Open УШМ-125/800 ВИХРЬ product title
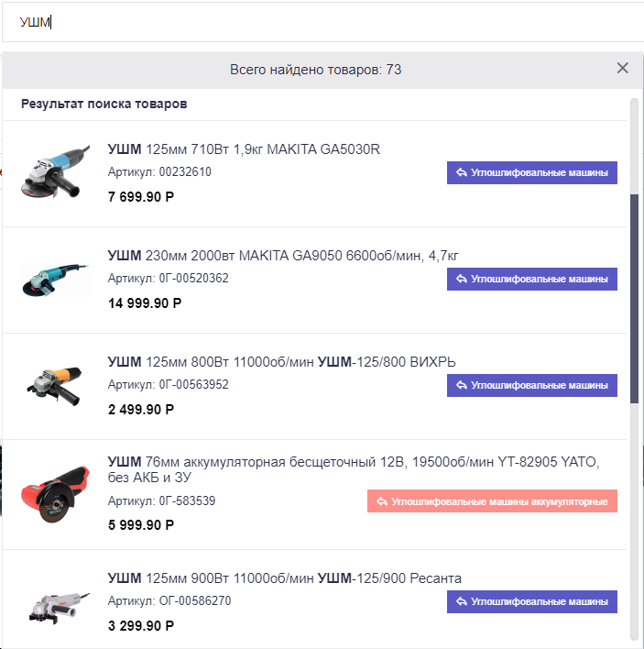 click(x=281, y=362)
